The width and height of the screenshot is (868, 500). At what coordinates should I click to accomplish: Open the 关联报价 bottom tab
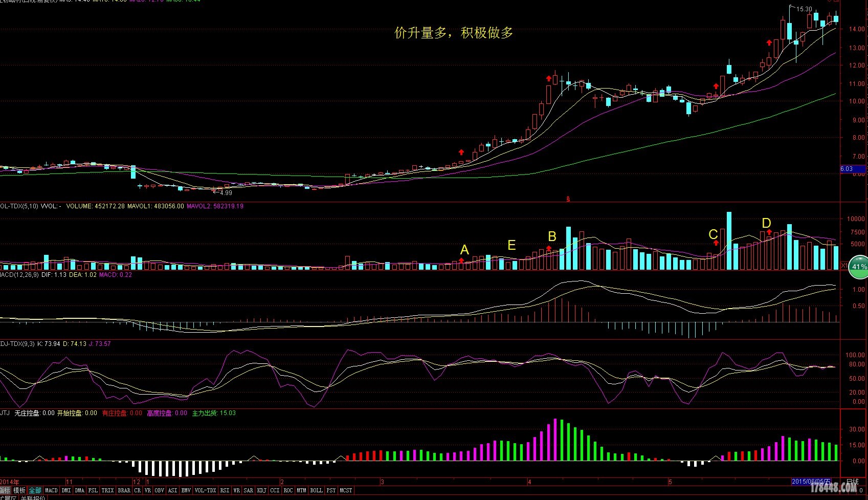(x=33, y=497)
